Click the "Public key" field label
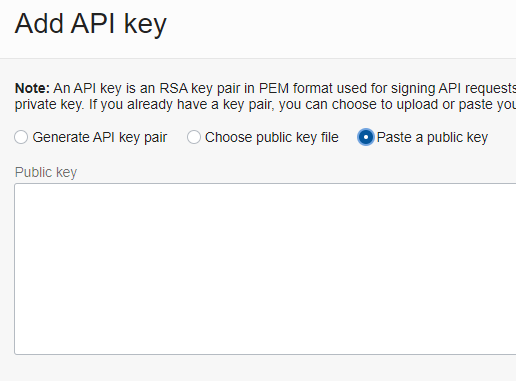 point(46,173)
